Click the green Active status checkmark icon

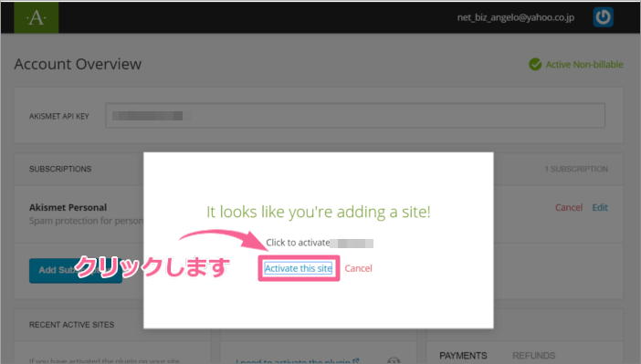coord(535,64)
